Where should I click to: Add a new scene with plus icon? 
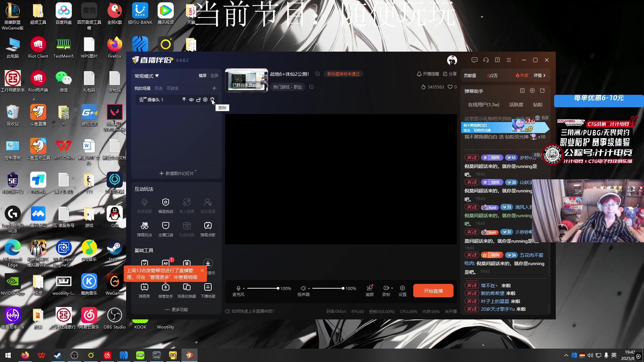214,88
